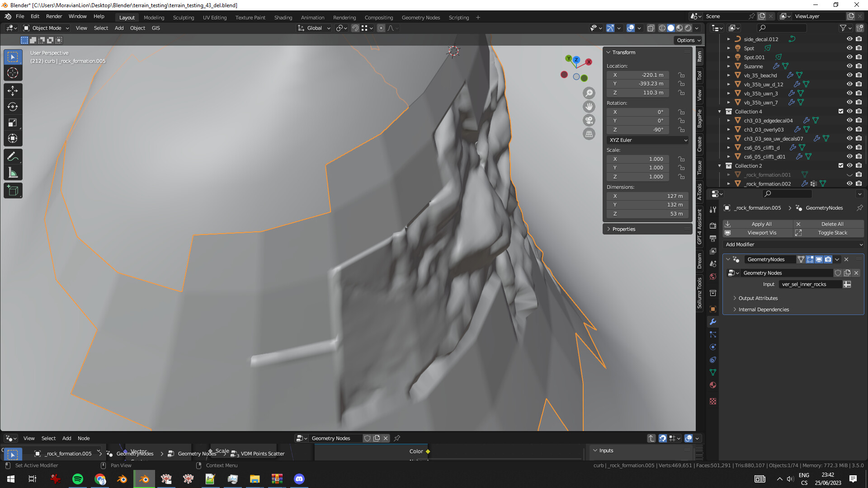Switch to the Shading workspace tab
The height and width of the screenshot is (488, 868).
(283, 18)
